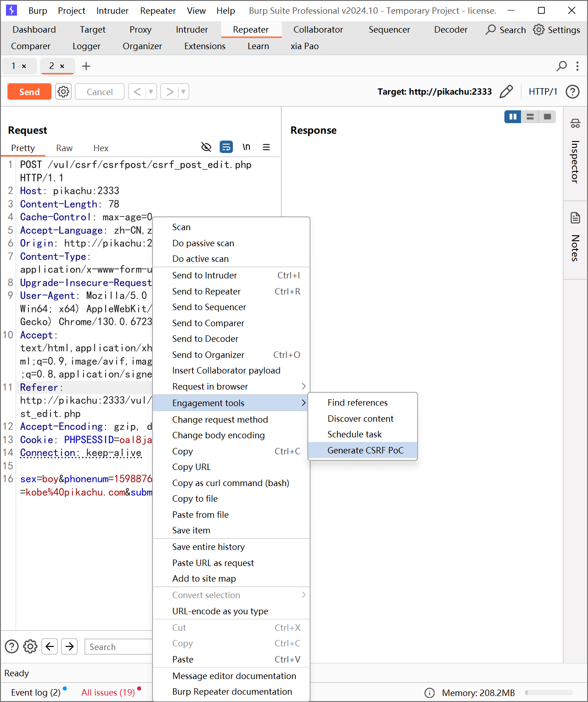Select top-bottom layout view
The height and width of the screenshot is (702, 588).
tap(530, 117)
